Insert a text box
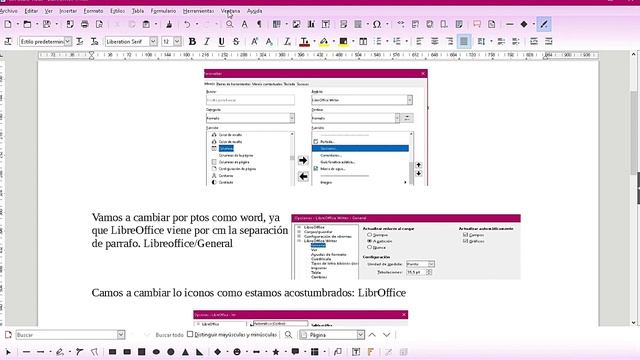Screen dimensions: 640x360 point(326,24)
